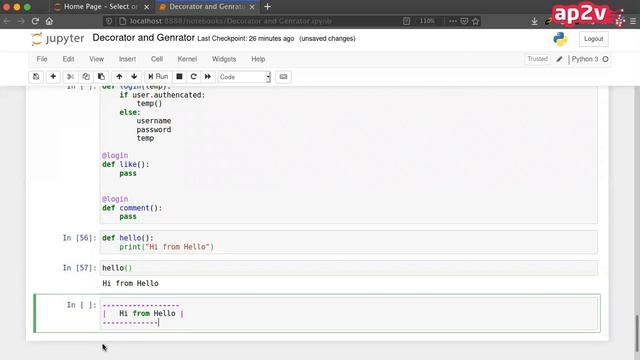Click the Jupyter logo
Image resolution: width=640 pixels, height=360 pixels.
(58, 39)
